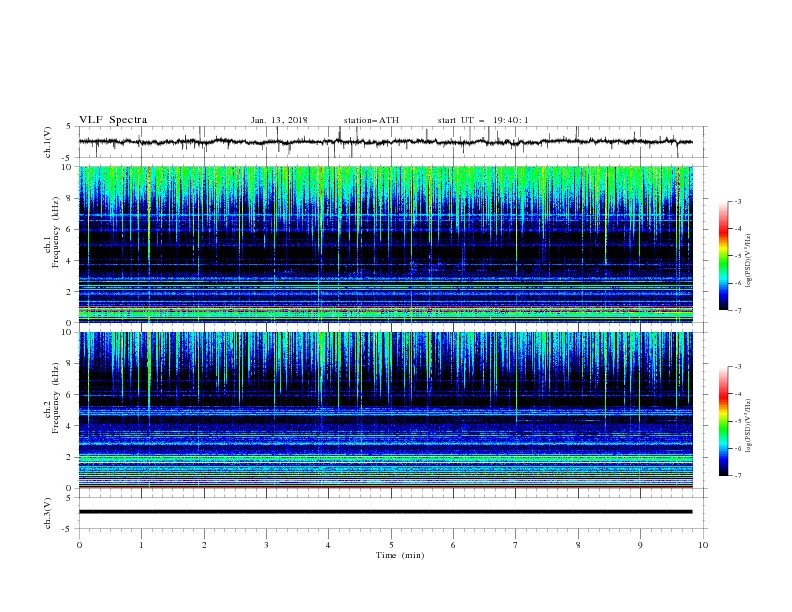Click the "VLF Spectra" title text
Screen dimensions: 792x612
click(113, 120)
